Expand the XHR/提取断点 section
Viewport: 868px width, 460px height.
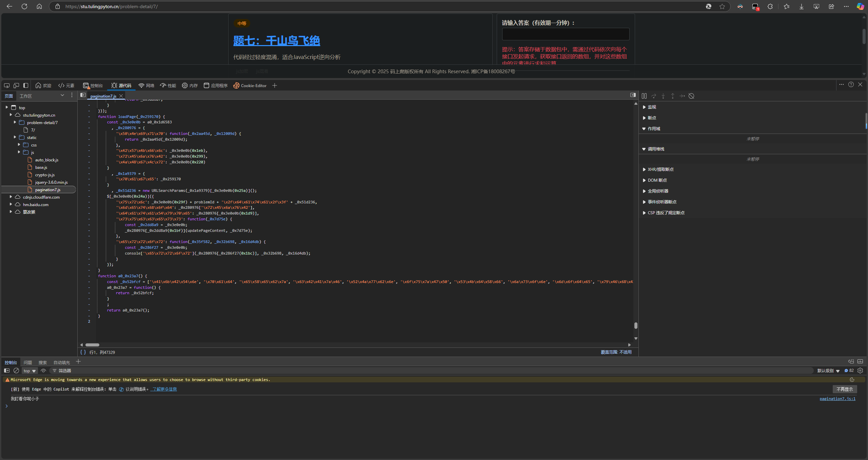(660, 169)
